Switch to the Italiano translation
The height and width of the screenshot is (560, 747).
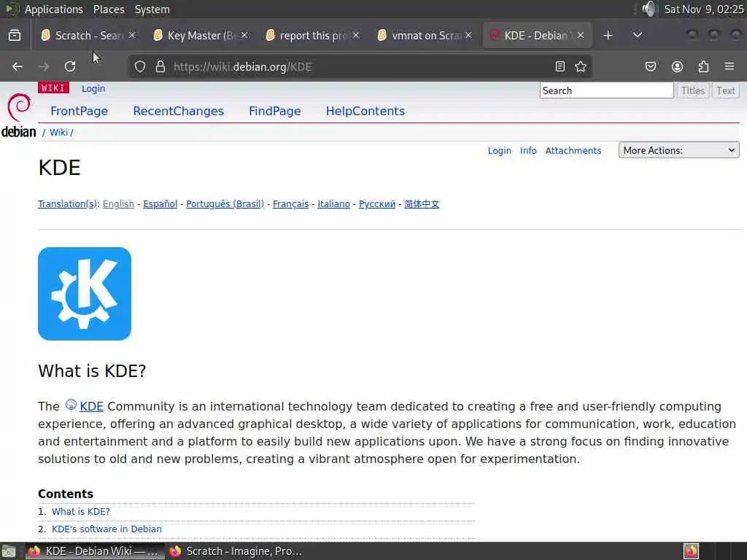(333, 204)
